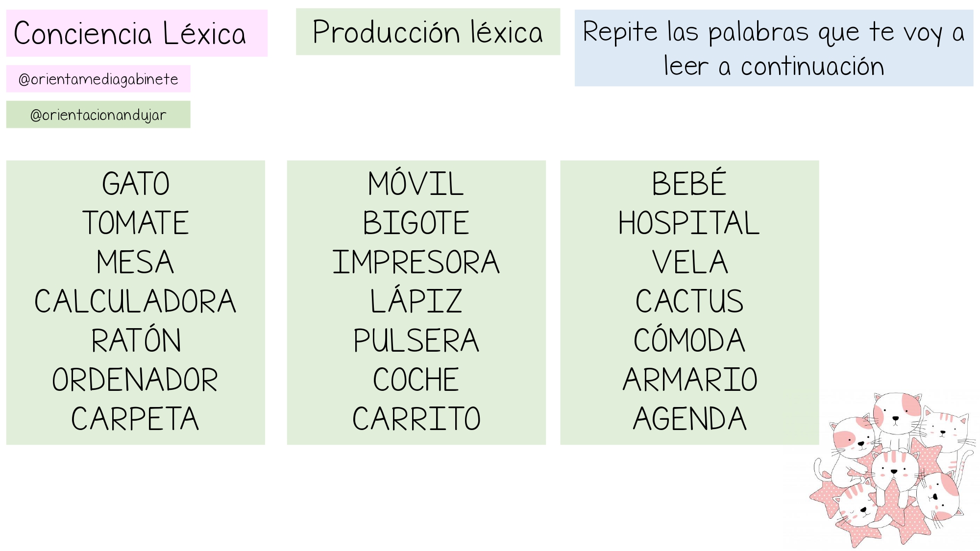The height and width of the screenshot is (551, 980).
Task: Click the @orientacionandujar label
Action: point(98,115)
